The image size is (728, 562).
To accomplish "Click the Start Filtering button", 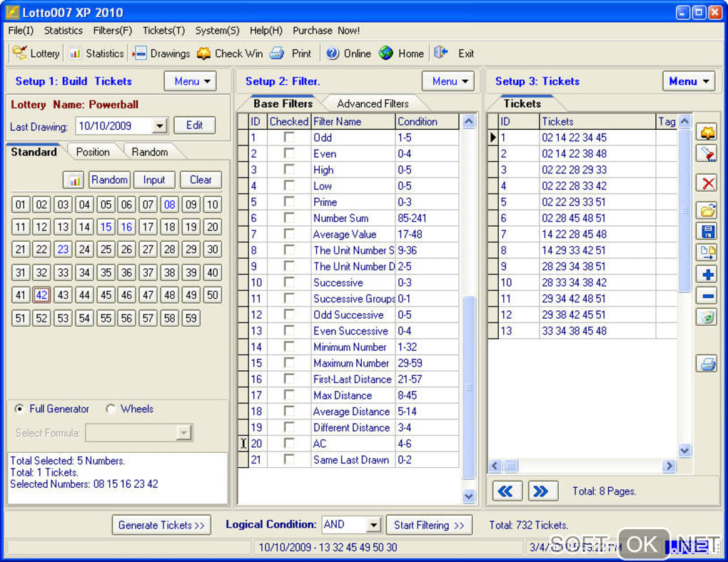I will point(429,525).
